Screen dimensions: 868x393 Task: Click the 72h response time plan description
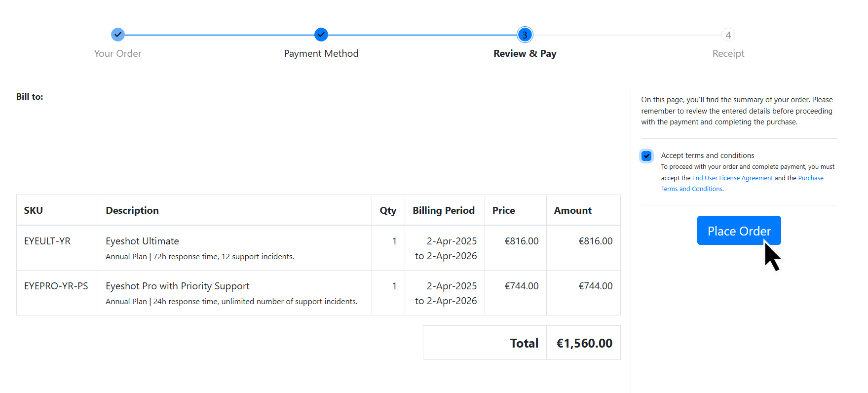click(200, 257)
